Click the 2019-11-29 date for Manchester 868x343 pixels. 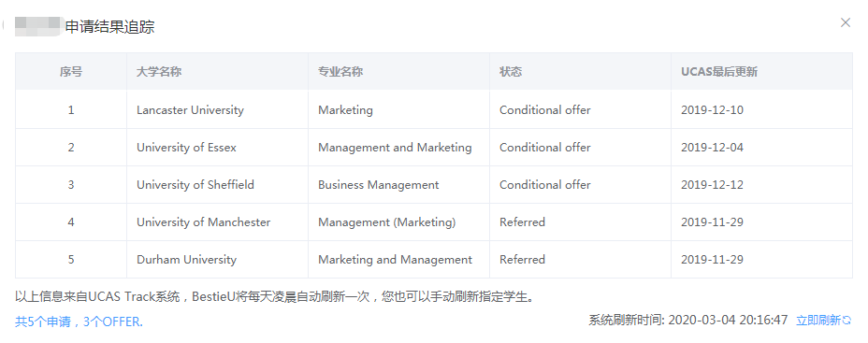(761, 222)
